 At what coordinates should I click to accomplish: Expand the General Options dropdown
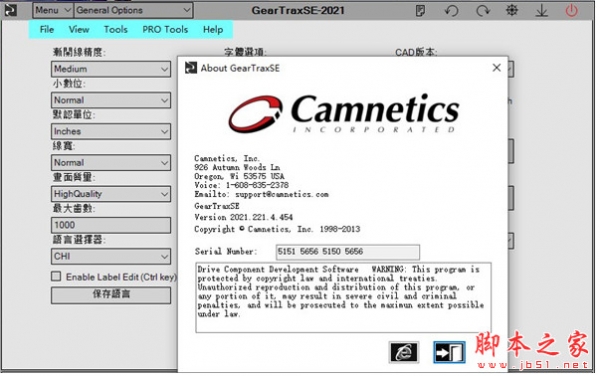coord(134,10)
